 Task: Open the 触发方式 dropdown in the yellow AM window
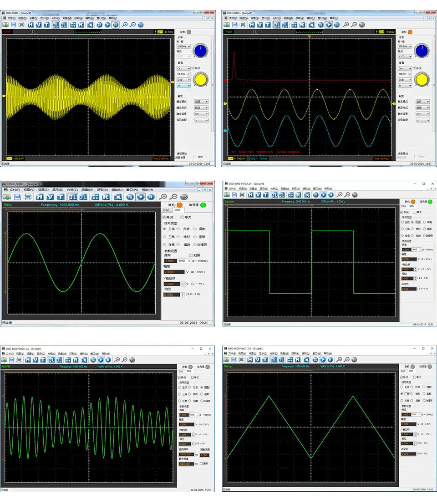pos(202,108)
